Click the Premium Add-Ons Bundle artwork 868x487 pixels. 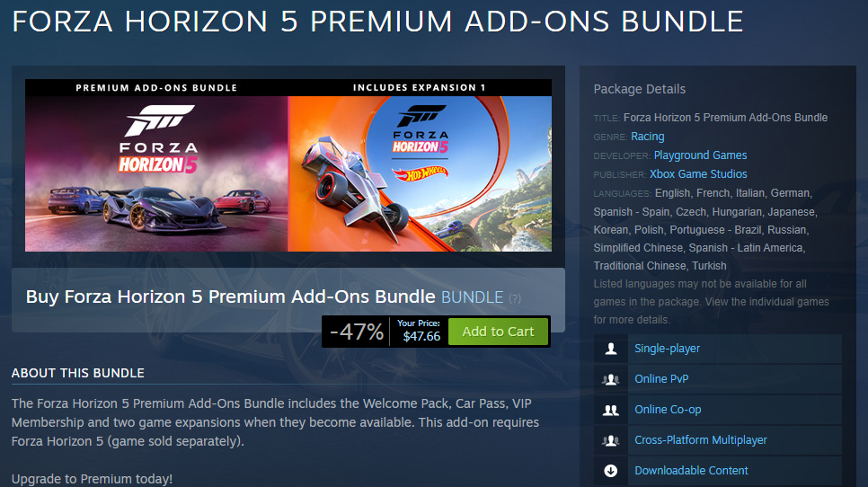click(x=156, y=165)
